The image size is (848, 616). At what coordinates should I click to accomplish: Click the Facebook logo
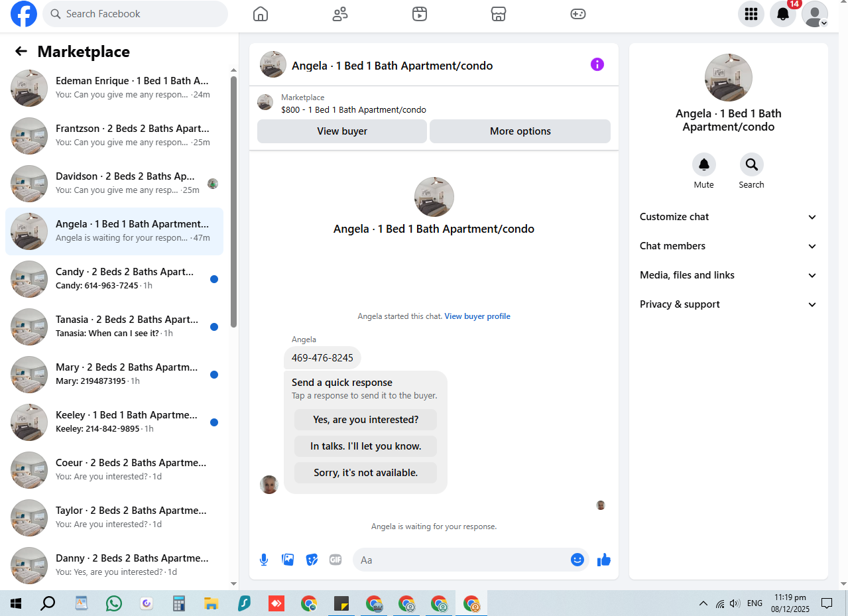(x=24, y=14)
